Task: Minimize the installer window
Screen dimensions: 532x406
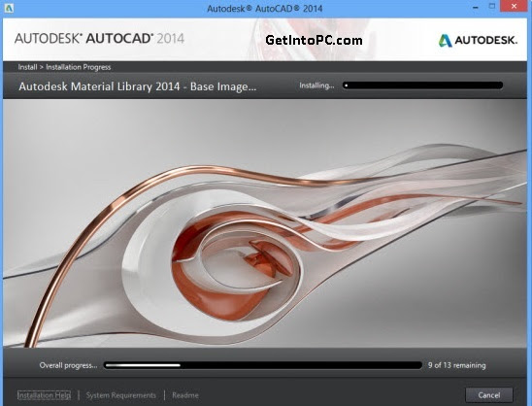Action: (x=476, y=7)
